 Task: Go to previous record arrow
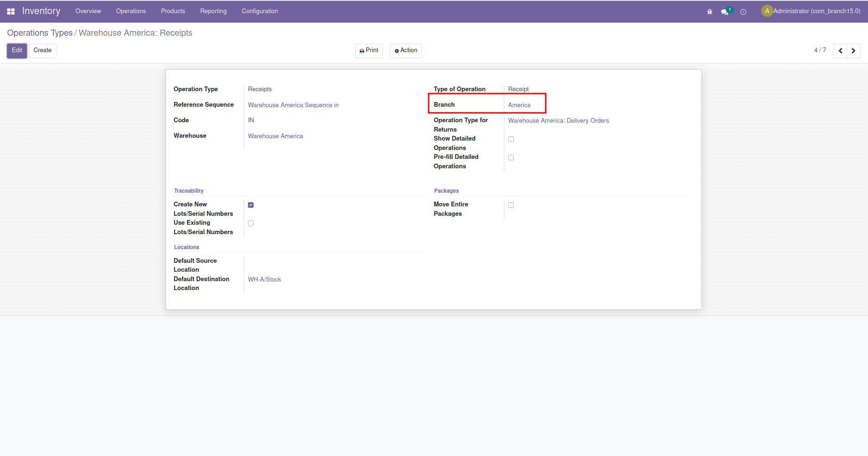pyautogui.click(x=840, y=51)
